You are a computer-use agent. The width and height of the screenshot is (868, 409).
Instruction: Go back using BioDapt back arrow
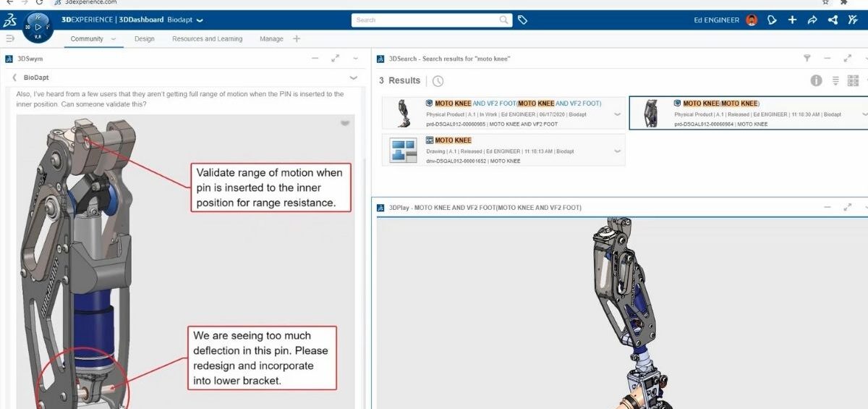pos(14,77)
